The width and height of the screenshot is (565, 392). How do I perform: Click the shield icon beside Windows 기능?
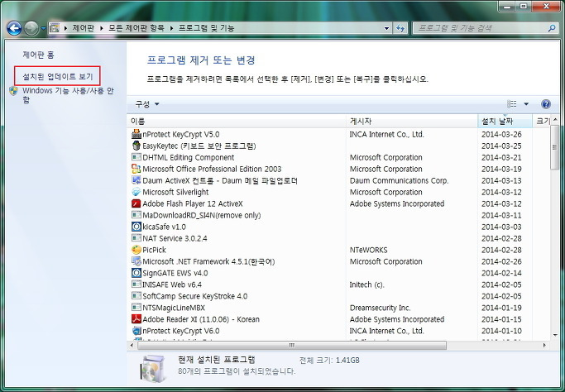14,90
